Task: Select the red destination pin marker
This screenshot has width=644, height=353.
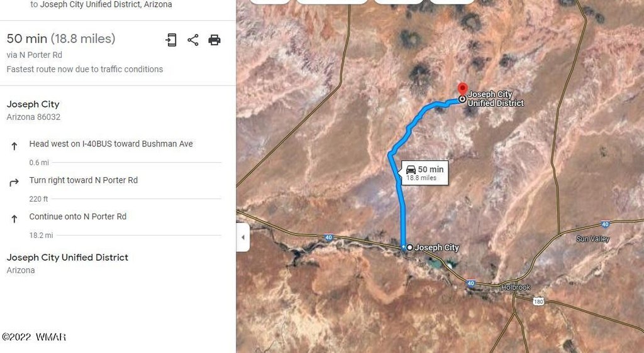Action: tap(462, 89)
